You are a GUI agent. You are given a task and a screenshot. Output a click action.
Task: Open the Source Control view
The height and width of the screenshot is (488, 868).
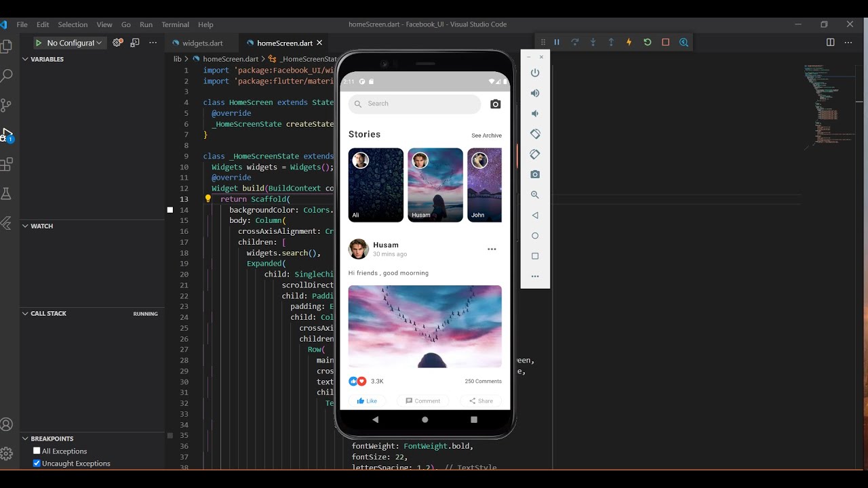coord(6,105)
